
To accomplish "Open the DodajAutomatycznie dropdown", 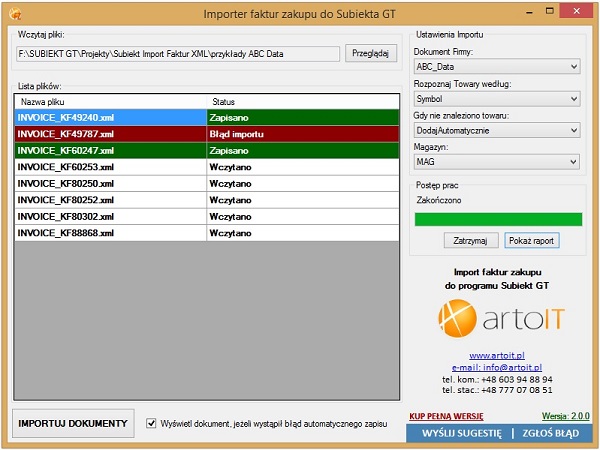I will 497,130.
